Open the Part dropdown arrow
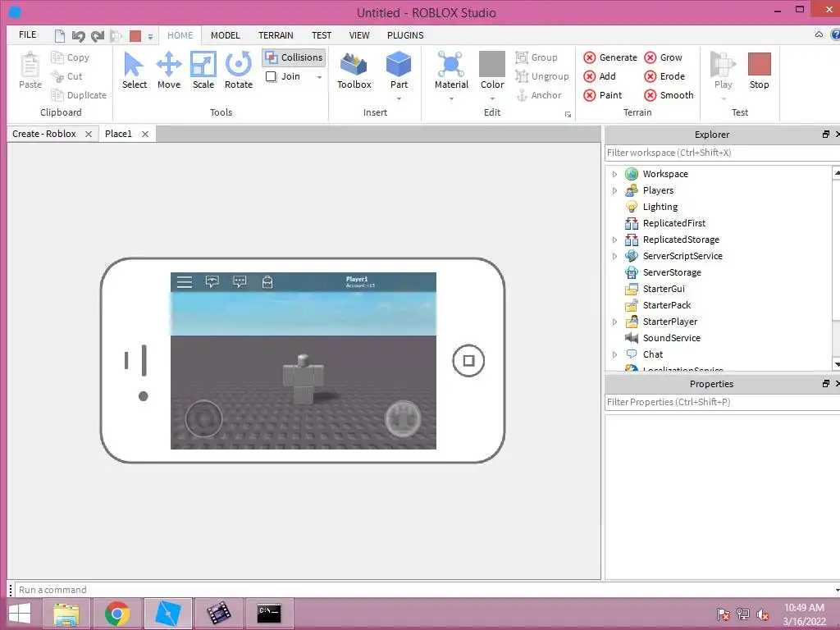 pyautogui.click(x=399, y=98)
